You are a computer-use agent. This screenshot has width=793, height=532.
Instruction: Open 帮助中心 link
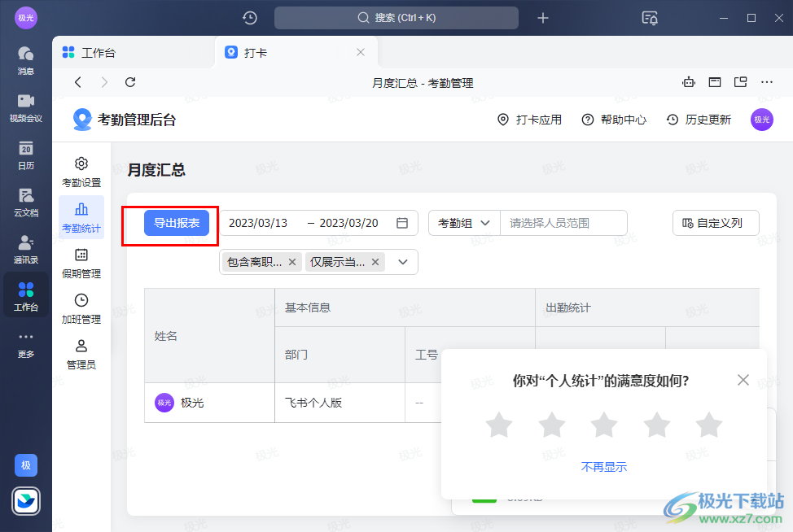[615, 120]
